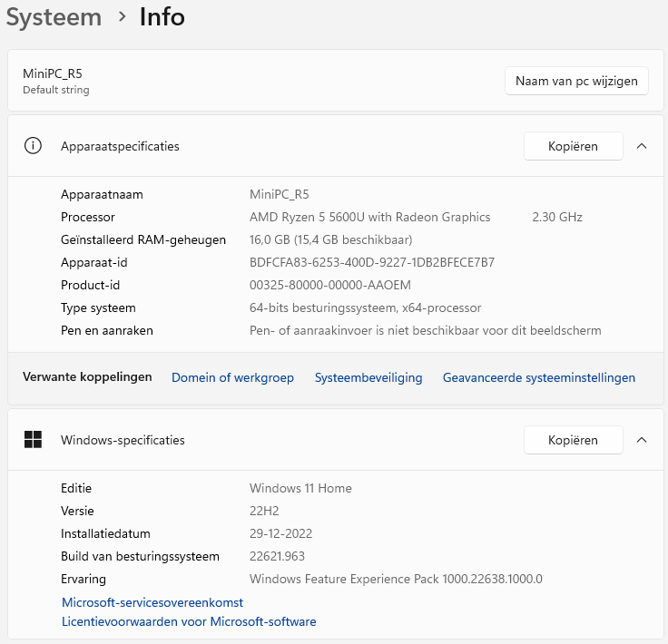This screenshot has width=668, height=644.
Task: Click the Apparaat-id value BDFCFA83-6253-400D-9227-1DB2BFECE7B7
Action: [372, 262]
